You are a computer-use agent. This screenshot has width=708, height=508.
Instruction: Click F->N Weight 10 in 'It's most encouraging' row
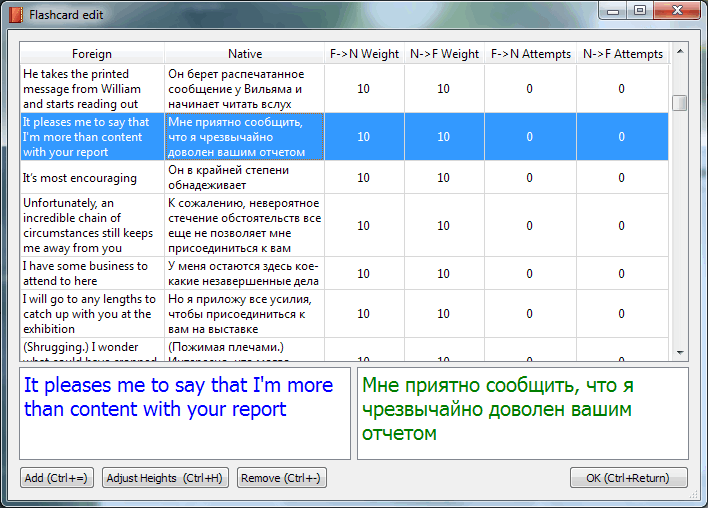(364, 177)
